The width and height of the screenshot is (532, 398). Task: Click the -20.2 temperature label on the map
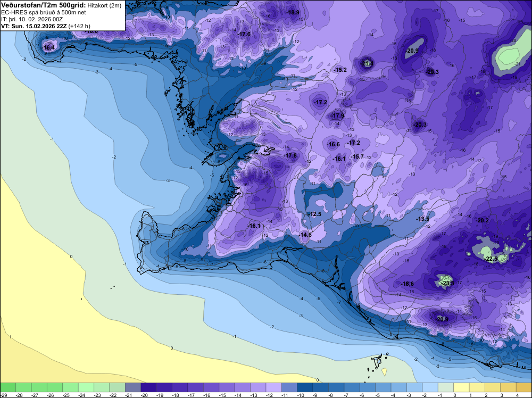[482, 220]
